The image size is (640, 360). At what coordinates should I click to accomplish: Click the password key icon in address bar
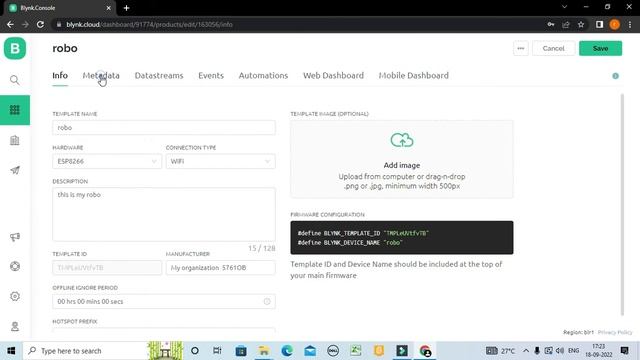pos(551,24)
